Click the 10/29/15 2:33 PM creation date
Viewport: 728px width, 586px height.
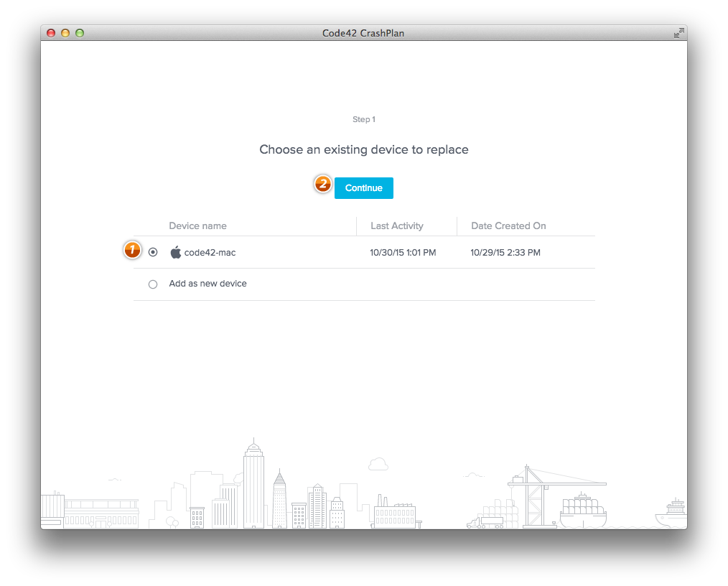point(505,252)
